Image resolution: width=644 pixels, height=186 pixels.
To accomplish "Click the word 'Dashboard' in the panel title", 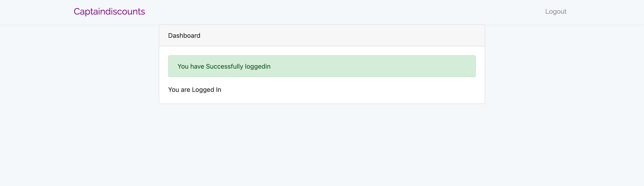I will click(184, 36).
